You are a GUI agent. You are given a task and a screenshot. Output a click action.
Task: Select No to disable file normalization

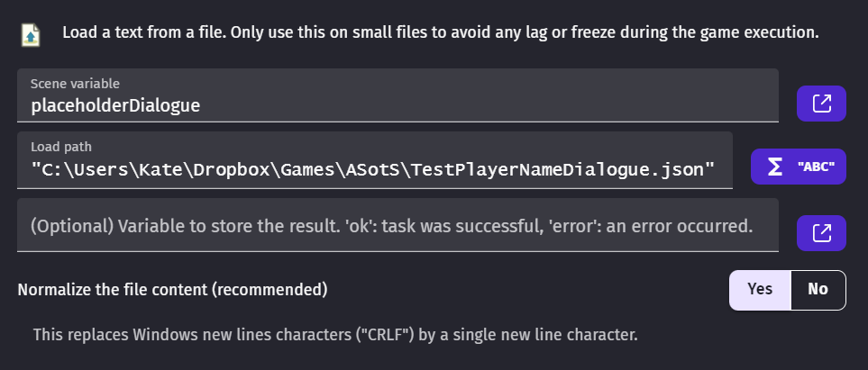pyautogui.click(x=818, y=290)
